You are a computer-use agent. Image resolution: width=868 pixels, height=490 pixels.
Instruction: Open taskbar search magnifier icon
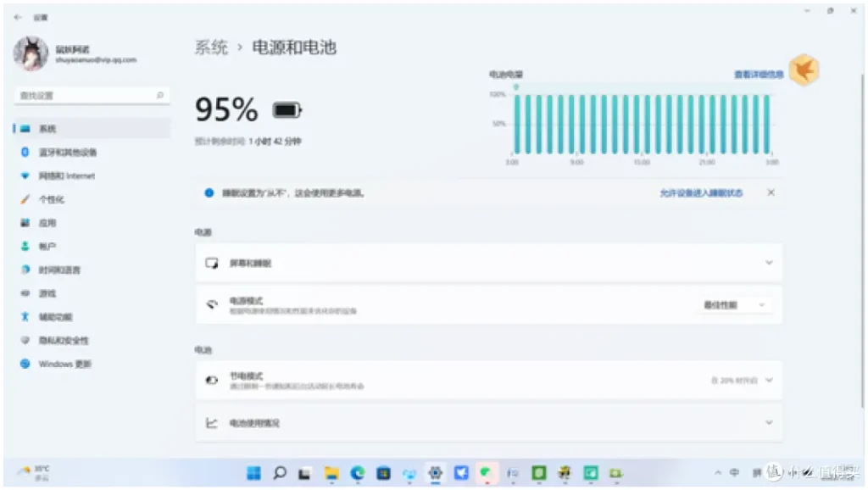tap(279, 472)
